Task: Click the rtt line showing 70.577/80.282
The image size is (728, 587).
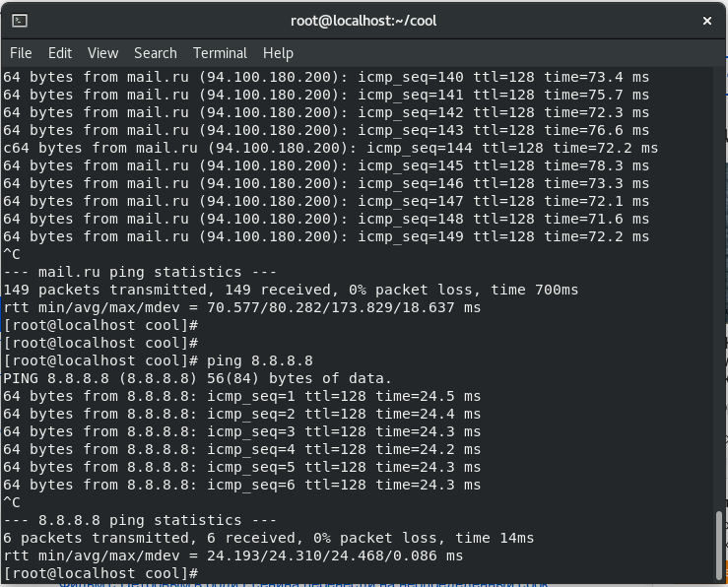Action: click(242, 307)
